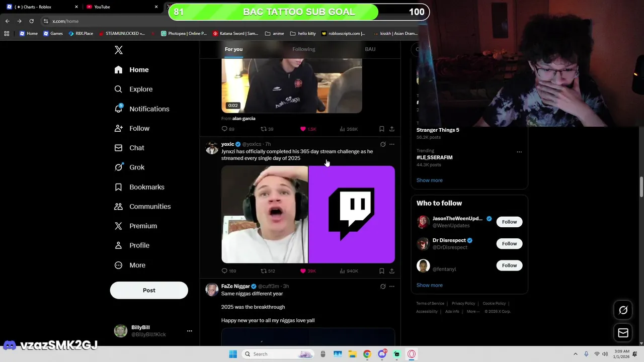Open the Jynxzi screaming image
644x362 pixels.
coord(265,214)
